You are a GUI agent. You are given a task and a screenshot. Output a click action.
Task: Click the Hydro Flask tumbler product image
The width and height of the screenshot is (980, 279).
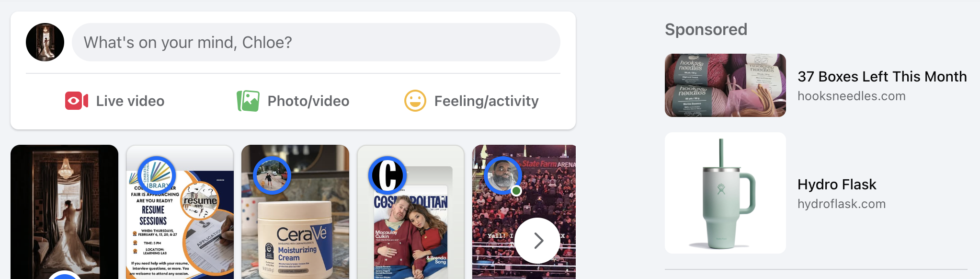(725, 193)
